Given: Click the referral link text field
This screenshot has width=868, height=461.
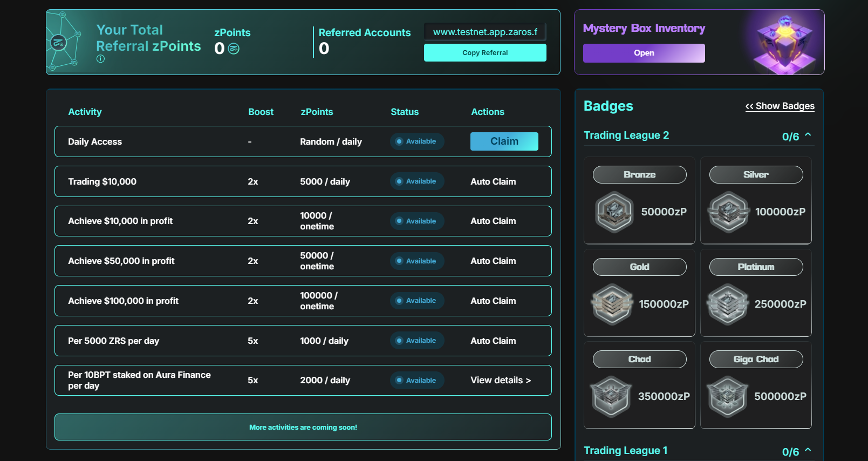Looking at the screenshot, I should tap(485, 32).
